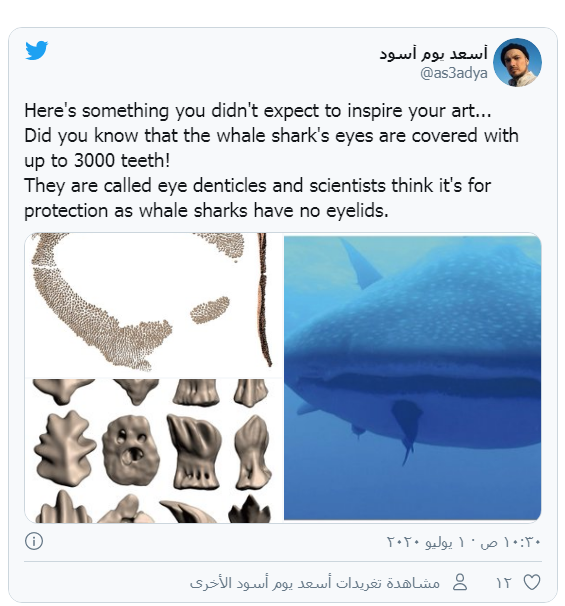Open the blue whale shark photo
Viewport: 565px width, 606px height.
[412, 378]
